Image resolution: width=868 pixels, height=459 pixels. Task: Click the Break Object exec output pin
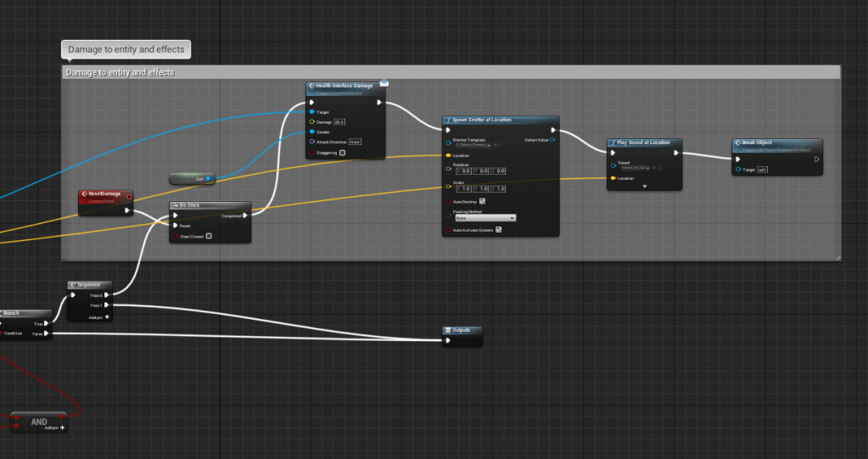click(x=816, y=159)
